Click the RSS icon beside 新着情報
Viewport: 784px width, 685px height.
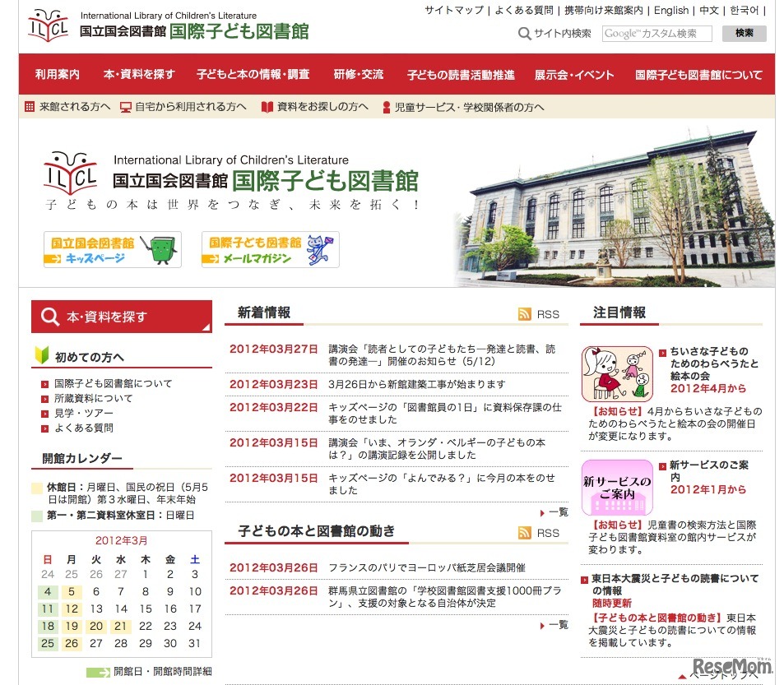pos(525,313)
